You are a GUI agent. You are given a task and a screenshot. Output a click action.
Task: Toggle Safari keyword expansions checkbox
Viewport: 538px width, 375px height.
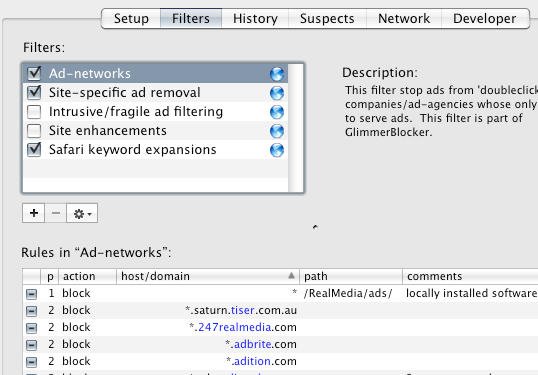click(x=34, y=150)
